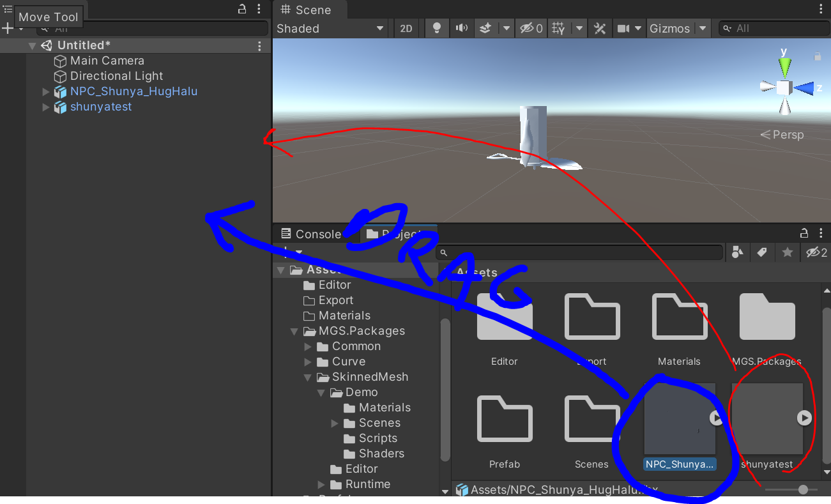Expand Runtime folder in tree

click(321, 485)
